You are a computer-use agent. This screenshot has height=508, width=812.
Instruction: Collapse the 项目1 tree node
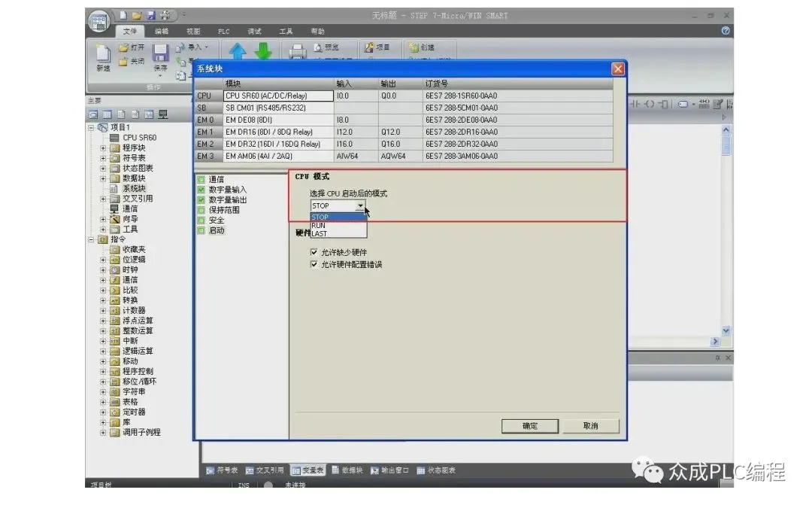(91, 127)
